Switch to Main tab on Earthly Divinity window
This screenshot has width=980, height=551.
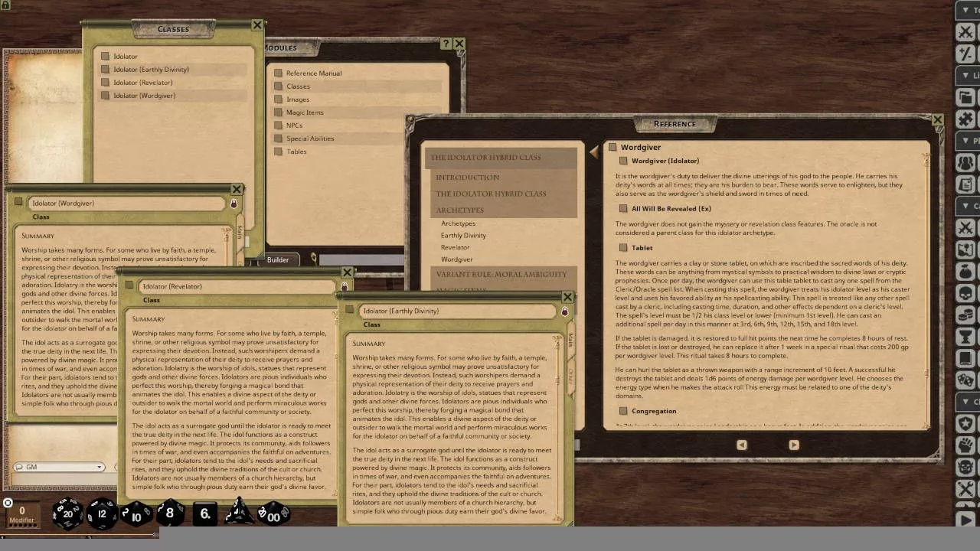pyautogui.click(x=570, y=341)
